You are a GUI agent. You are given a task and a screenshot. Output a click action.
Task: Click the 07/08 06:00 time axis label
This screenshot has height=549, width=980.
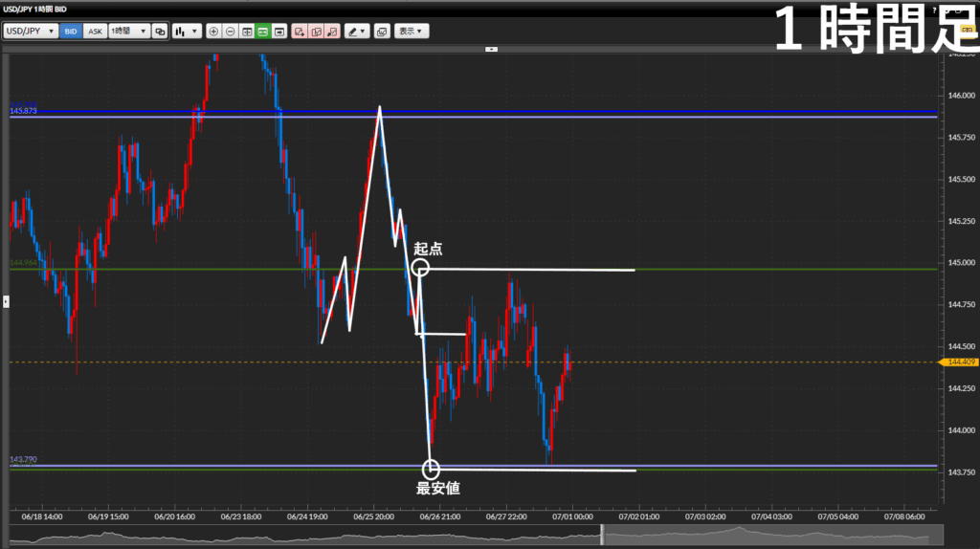904,516
